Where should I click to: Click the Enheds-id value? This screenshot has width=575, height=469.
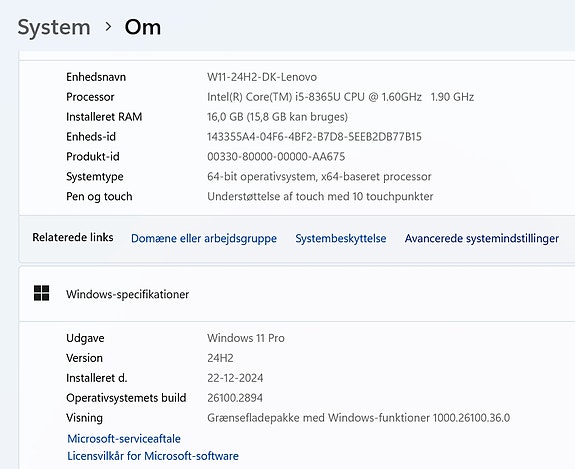[314, 137]
